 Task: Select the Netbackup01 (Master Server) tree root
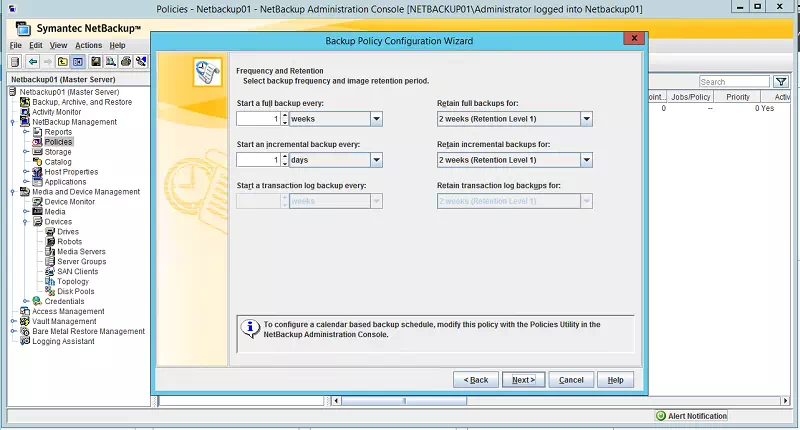pyautogui.click(x=69, y=92)
